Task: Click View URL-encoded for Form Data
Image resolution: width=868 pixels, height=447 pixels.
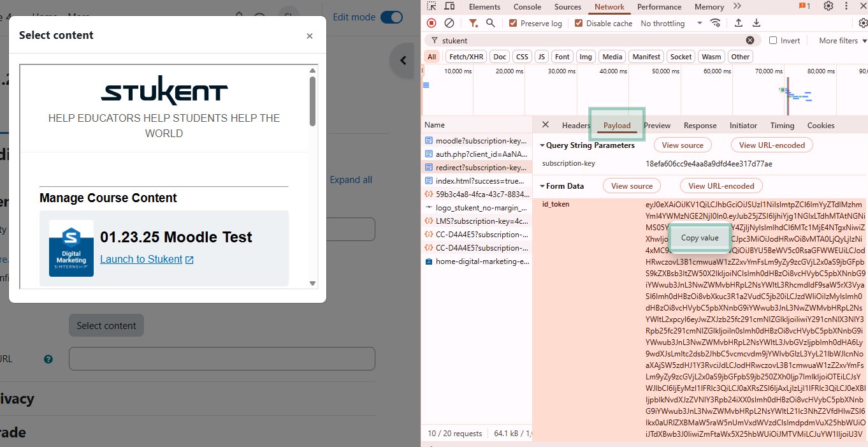Action: point(721,186)
